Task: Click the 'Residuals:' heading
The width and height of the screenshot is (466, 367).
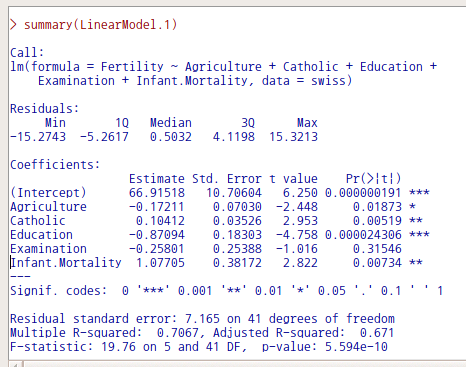Action: point(44,109)
